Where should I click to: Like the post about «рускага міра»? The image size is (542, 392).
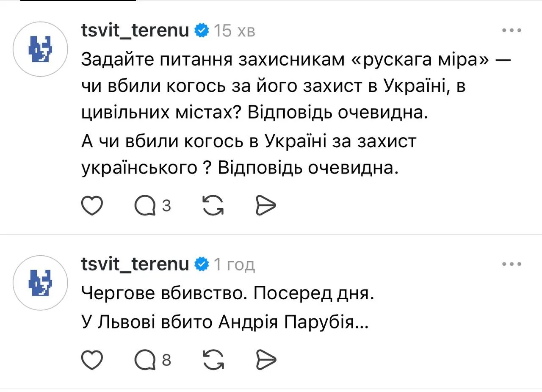click(x=92, y=206)
